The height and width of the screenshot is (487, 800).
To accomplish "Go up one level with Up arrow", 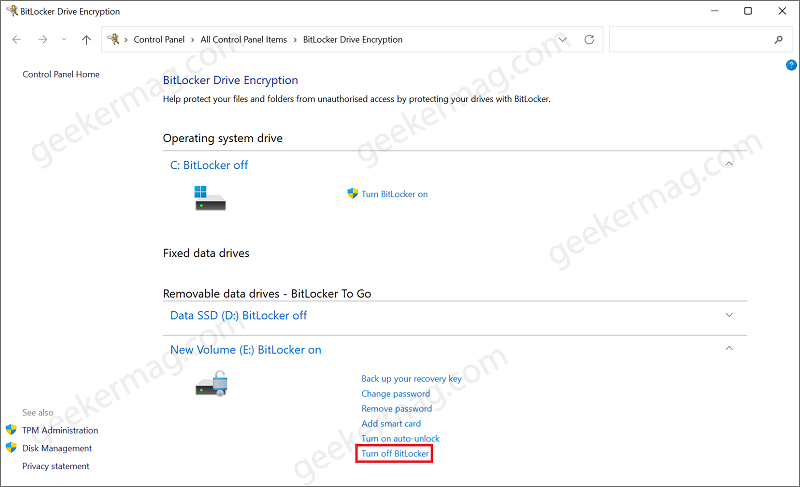I will (x=86, y=39).
